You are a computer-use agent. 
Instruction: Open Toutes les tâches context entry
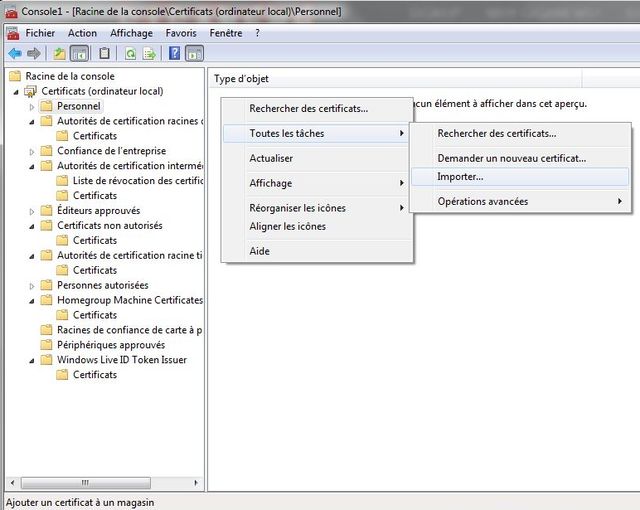[317, 133]
